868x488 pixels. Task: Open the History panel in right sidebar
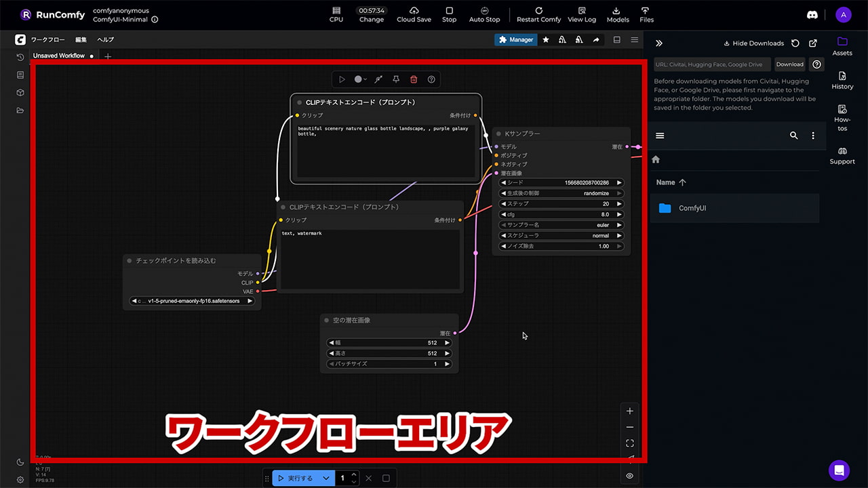(842, 81)
